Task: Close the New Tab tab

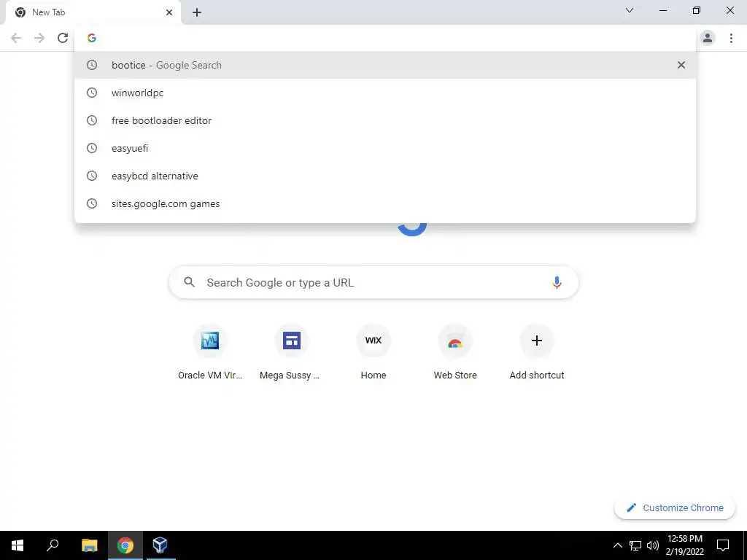Action: point(169,12)
